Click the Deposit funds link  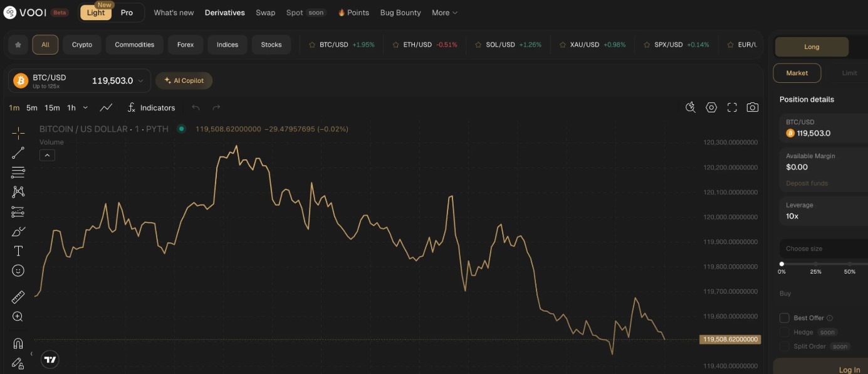coord(807,183)
